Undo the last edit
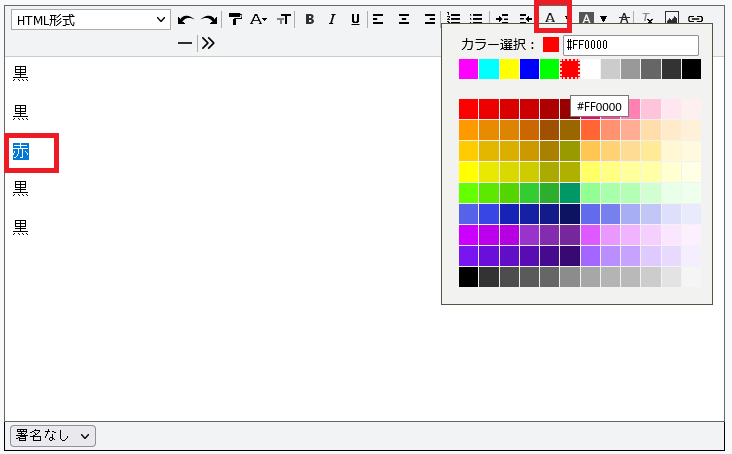 pos(186,20)
